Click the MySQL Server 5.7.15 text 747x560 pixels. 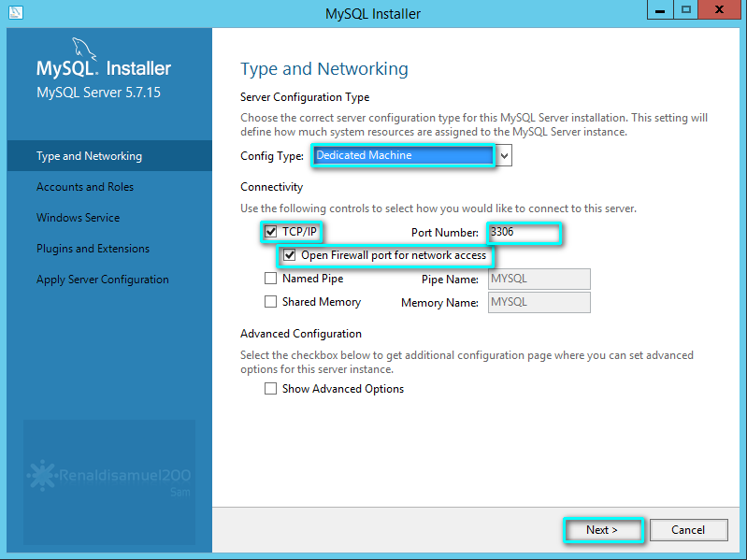(x=98, y=93)
